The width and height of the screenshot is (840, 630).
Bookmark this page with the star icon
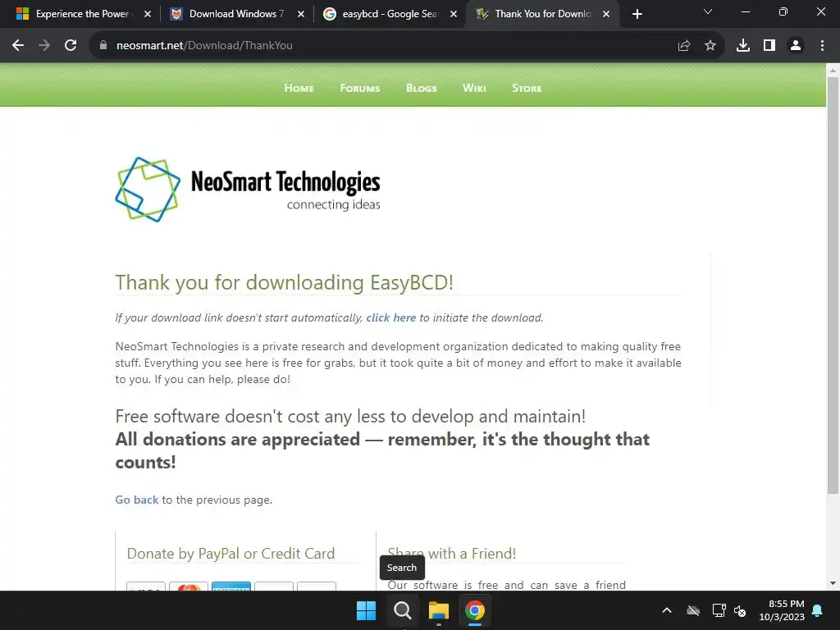(710, 46)
